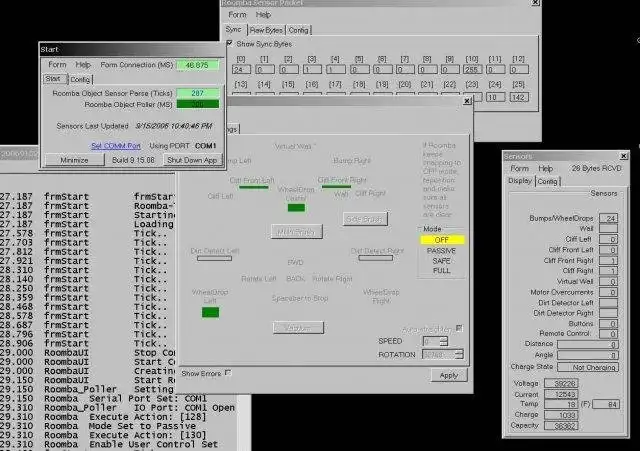Click the Rotate Left label
This screenshot has width=640, height=451.
(258, 279)
